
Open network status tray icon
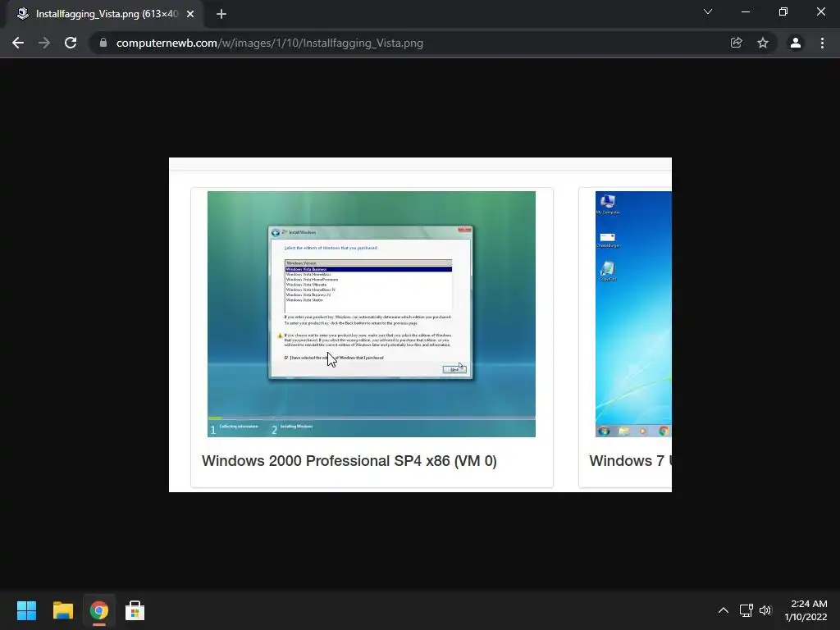746,610
